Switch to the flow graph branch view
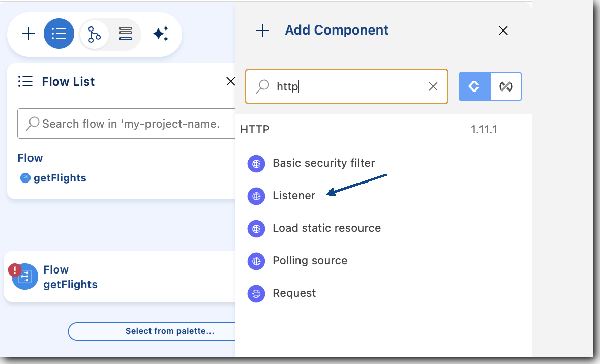 pos(94,35)
